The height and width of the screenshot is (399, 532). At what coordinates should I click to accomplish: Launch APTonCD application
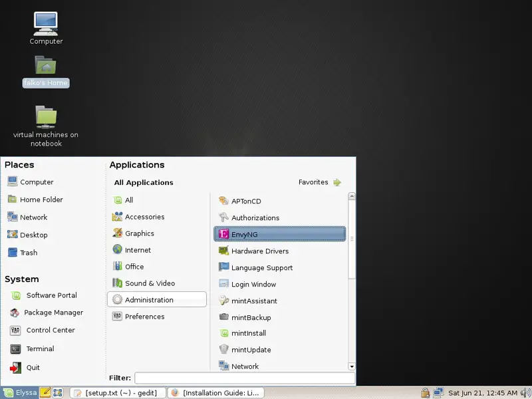(x=279, y=201)
